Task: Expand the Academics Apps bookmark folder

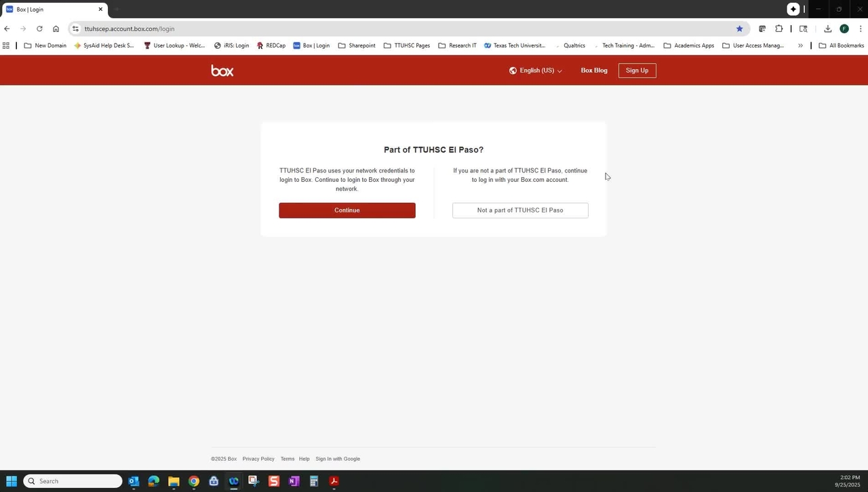Action: [688, 45]
